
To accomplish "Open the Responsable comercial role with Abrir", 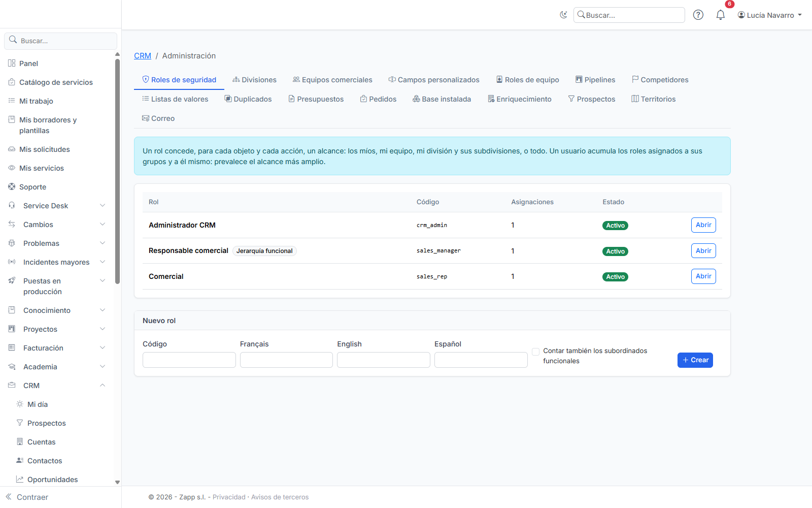I will coord(703,251).
